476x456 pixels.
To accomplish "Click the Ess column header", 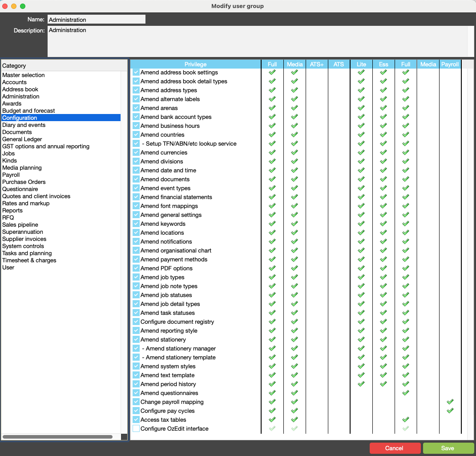I will 383,64.
